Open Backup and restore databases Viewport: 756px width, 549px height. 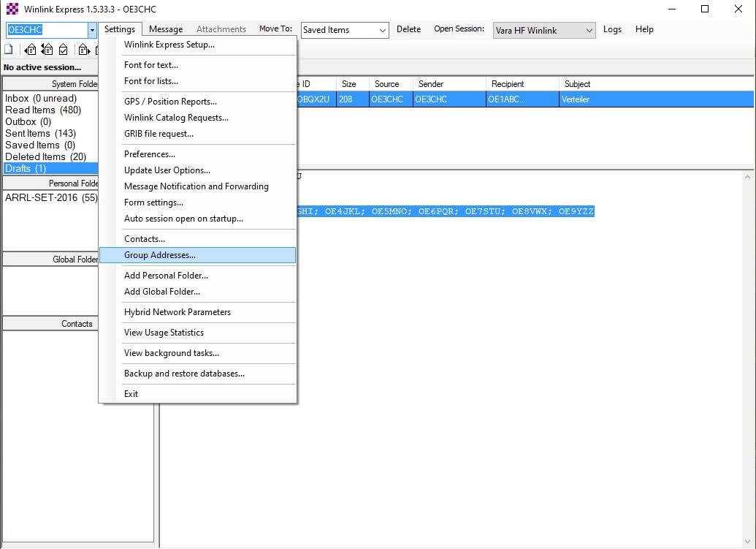[x=198, y=374]
